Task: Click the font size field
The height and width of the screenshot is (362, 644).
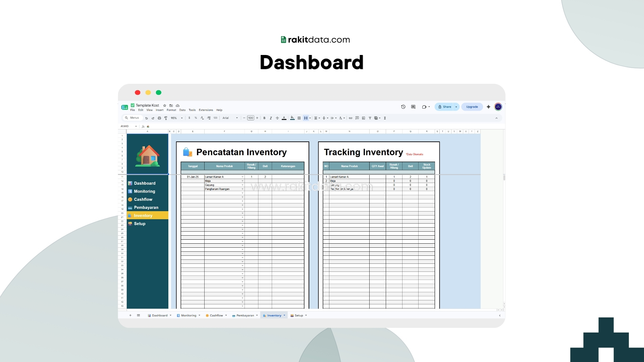Action: [x=251, y=118]
